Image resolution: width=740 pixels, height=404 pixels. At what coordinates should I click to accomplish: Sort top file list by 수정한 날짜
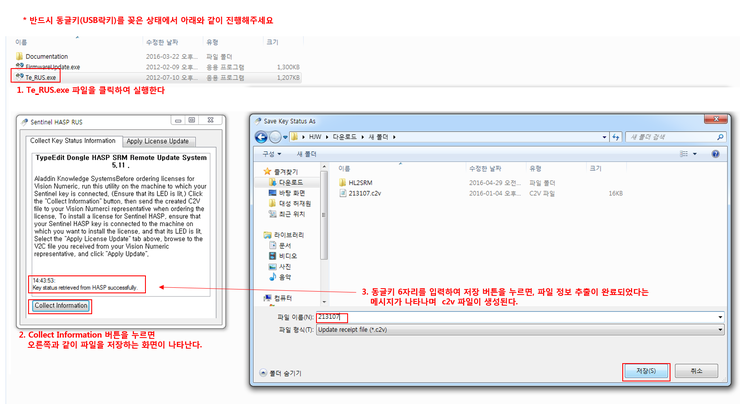(162, 42)
